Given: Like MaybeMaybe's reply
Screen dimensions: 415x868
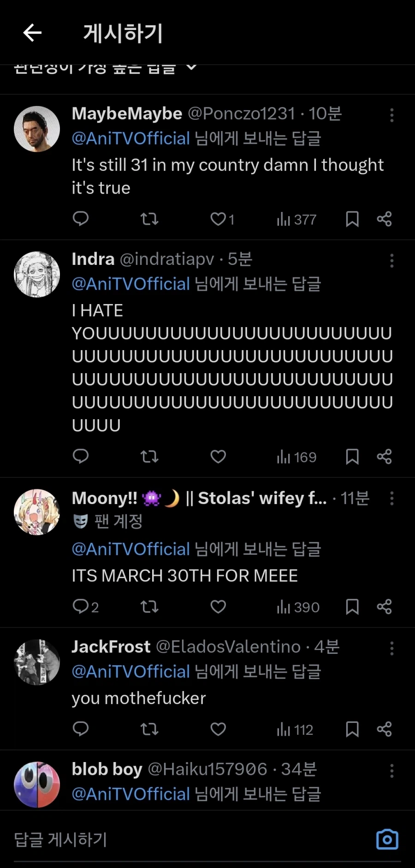Looking at the screenshot, I should click(218, 219).
